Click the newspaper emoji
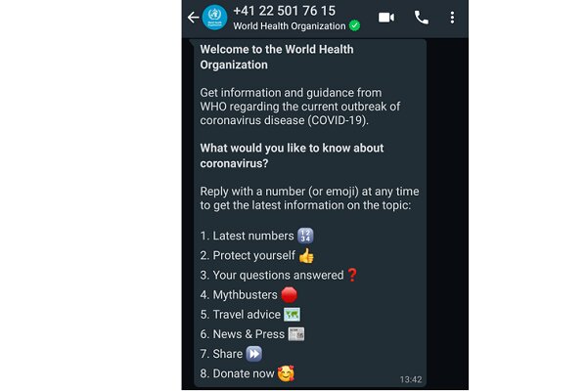 click(296, 334)
